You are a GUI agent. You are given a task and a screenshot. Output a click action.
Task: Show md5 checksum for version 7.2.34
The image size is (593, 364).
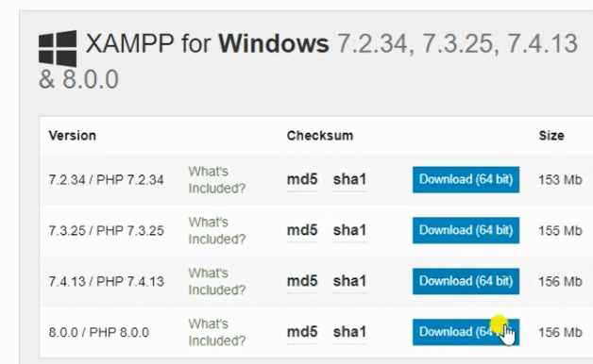(302, 179)
